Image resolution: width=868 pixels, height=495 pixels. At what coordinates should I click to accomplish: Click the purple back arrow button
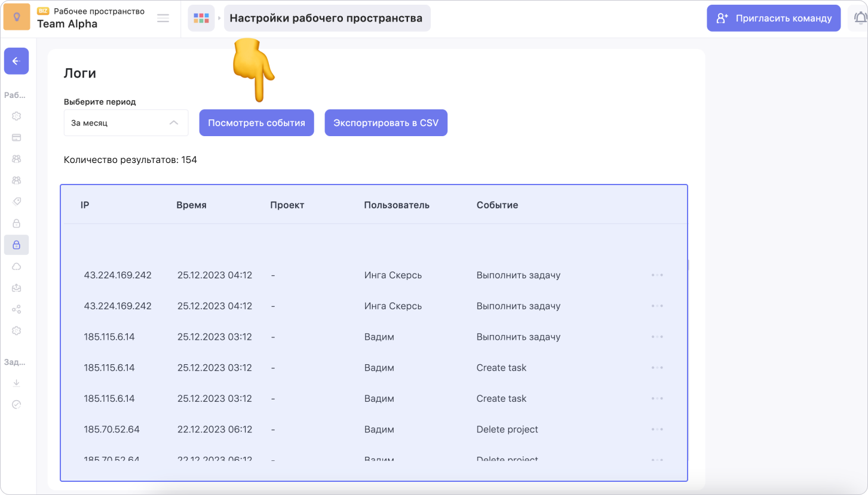click(16, 61)
